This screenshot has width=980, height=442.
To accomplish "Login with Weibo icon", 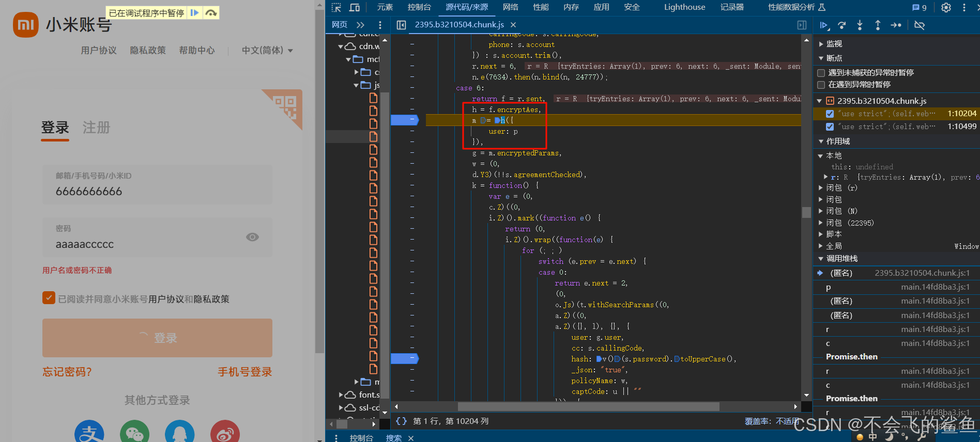I will point(225,432).
